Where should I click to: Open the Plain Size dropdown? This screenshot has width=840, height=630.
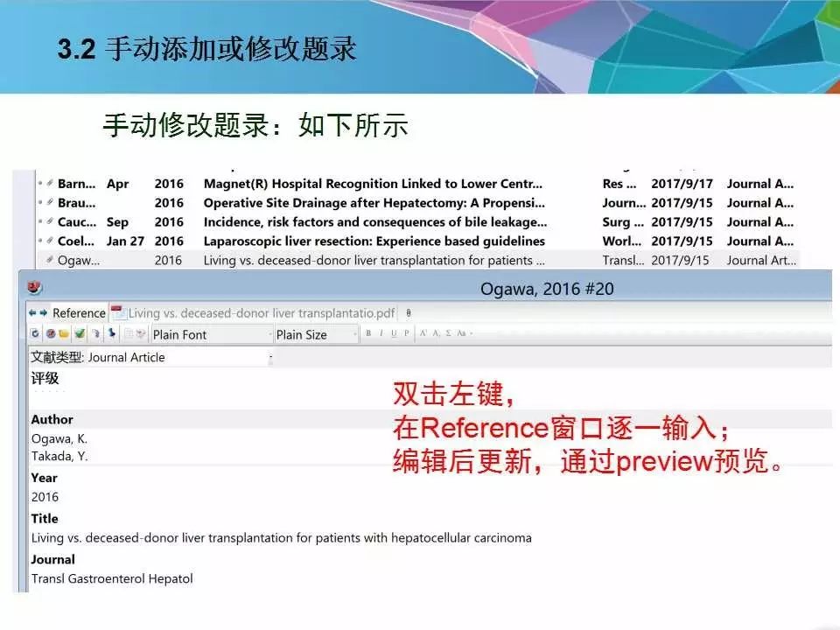[316, 334]
